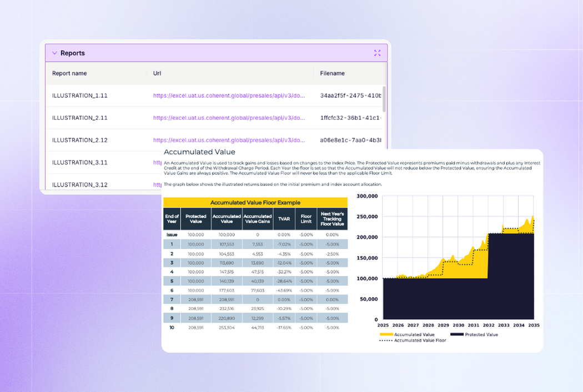Viewport: 583px width, 392px height.
Task: Collapse the Reports panel chevron
Action: [x=54, y=53]
